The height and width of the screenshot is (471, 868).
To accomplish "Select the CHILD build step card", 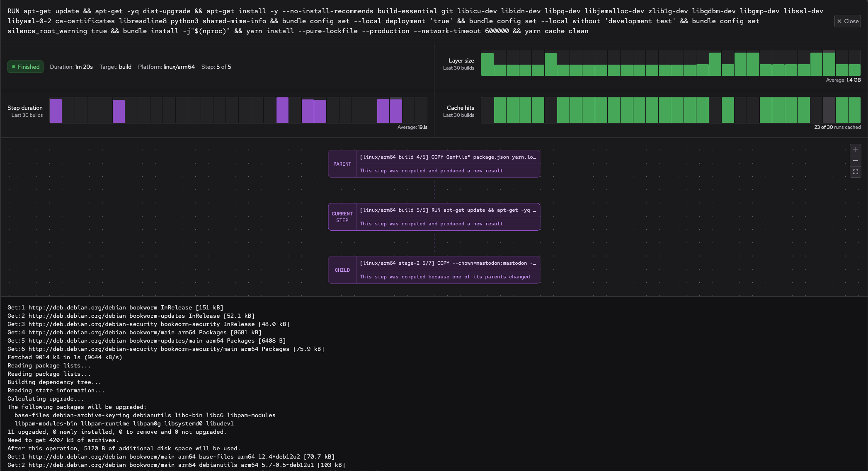I will [434, 270].
